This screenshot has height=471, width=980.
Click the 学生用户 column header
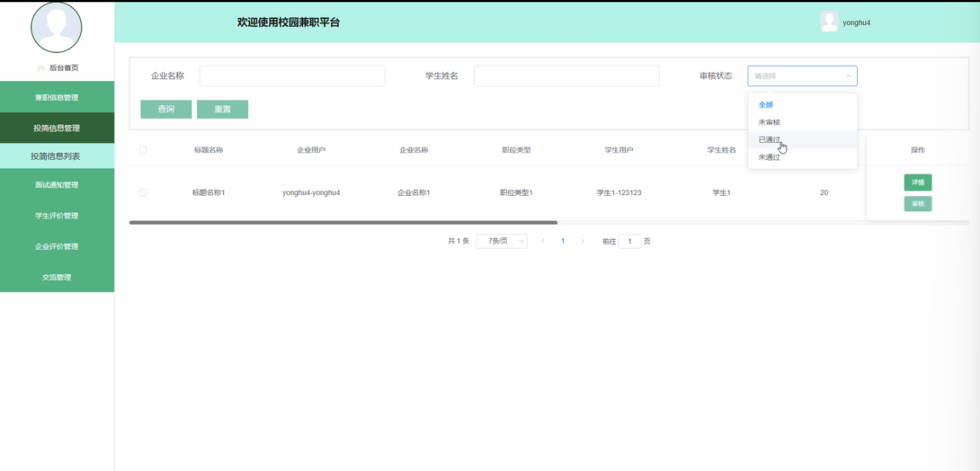[619, 150]
